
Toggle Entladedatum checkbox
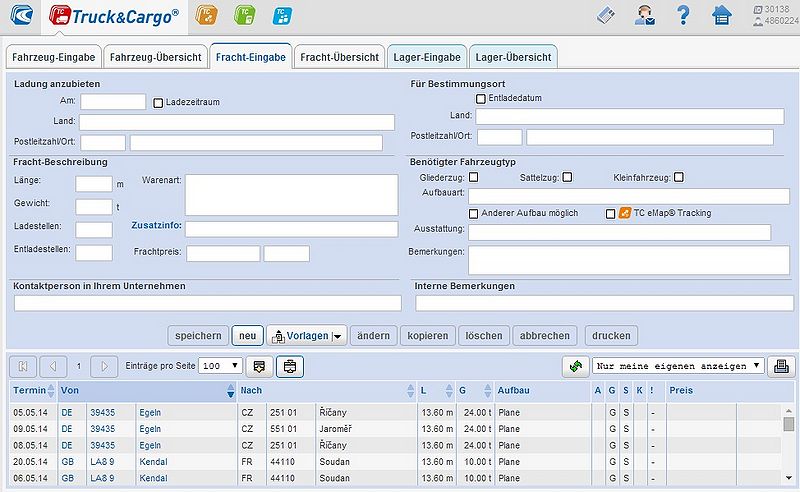[481, 99]
